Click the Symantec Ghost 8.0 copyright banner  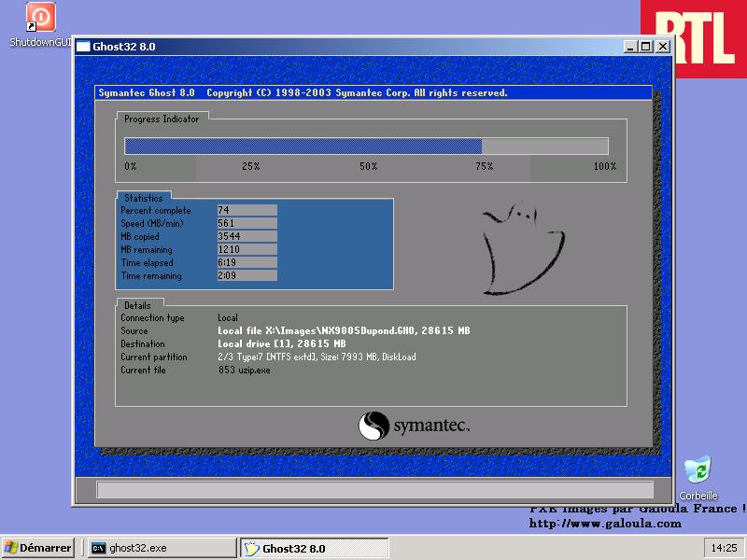tap(373, 92)
